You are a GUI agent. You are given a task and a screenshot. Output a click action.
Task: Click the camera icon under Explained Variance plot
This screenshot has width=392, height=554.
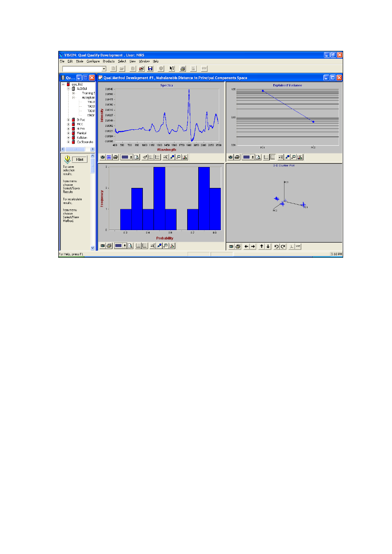click(231, 157)
